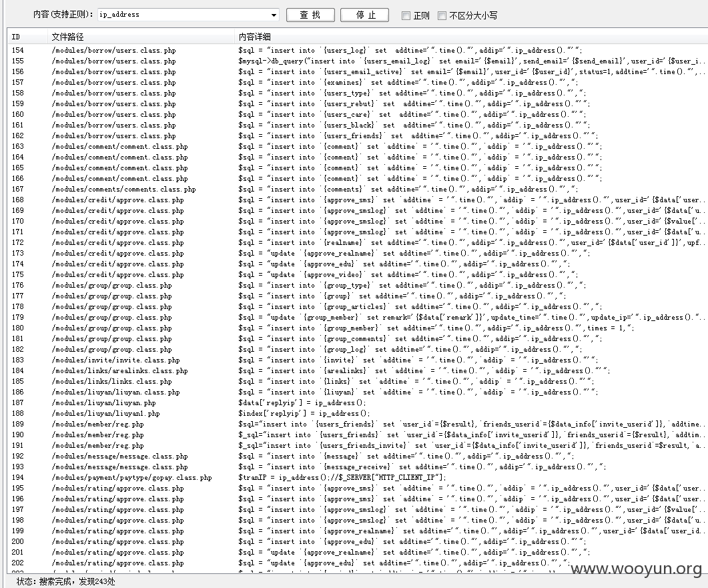708x588 pixels.
Task: Select row 175 update approve_video statement
Action: [408, 274]
